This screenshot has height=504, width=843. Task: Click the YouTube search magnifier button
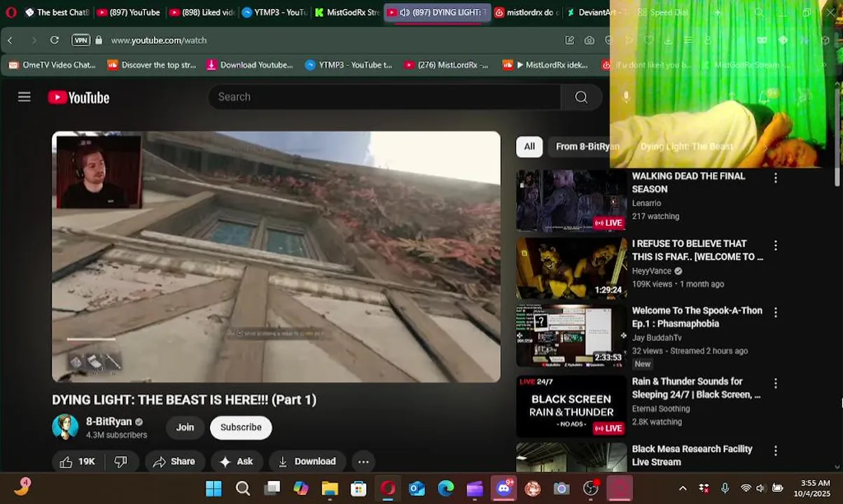[x=581, y=97]
